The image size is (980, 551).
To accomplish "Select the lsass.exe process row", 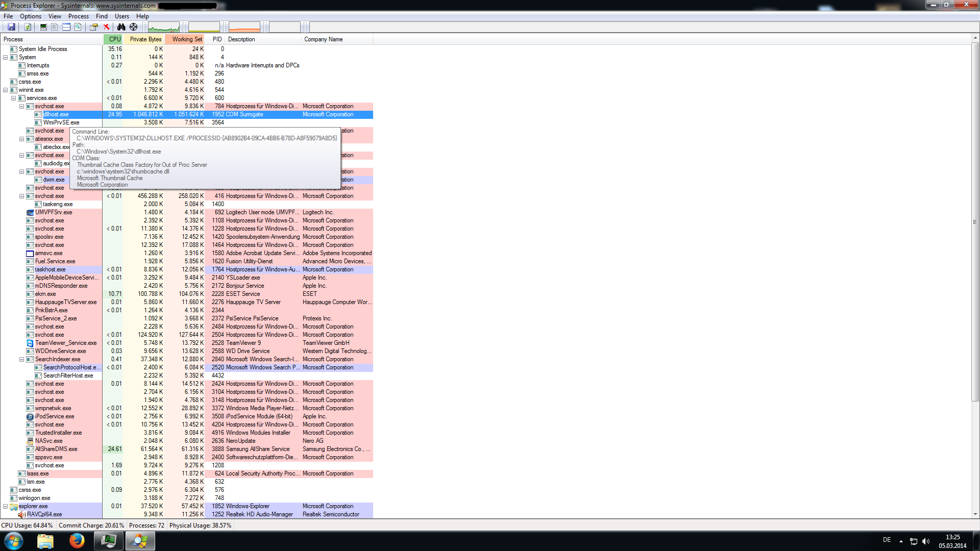I will click(x=187, y=473).
